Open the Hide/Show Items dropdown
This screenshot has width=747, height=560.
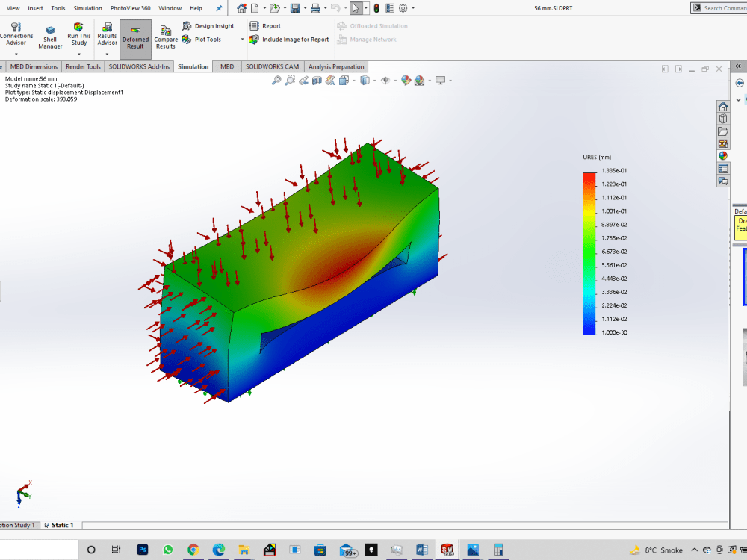[394, 80]
